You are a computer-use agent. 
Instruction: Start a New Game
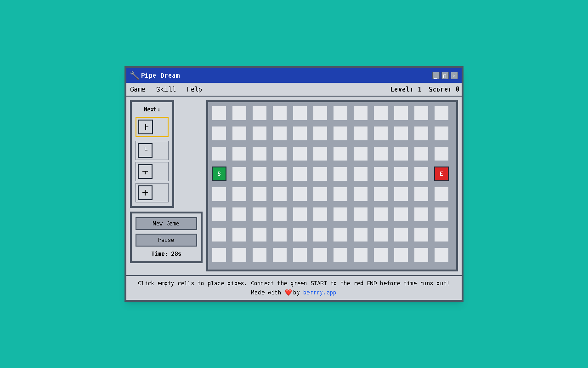click(x=166, y=223)
